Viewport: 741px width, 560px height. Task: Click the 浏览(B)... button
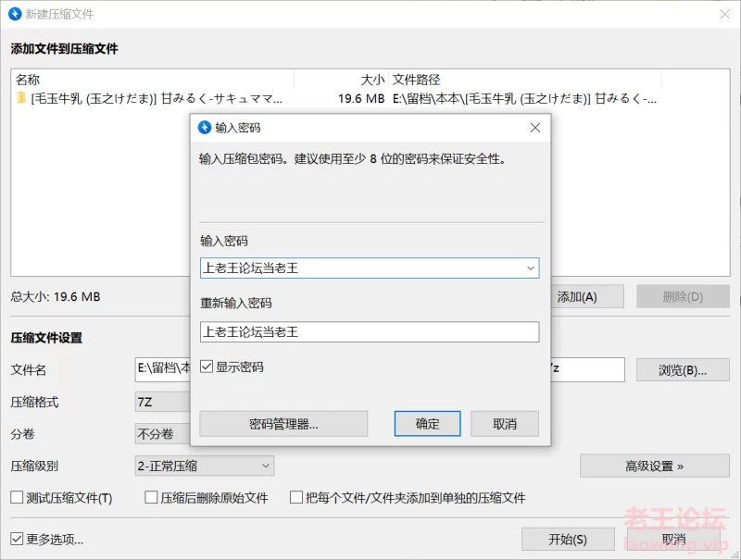pyautogui.click(x=683, y=370)
